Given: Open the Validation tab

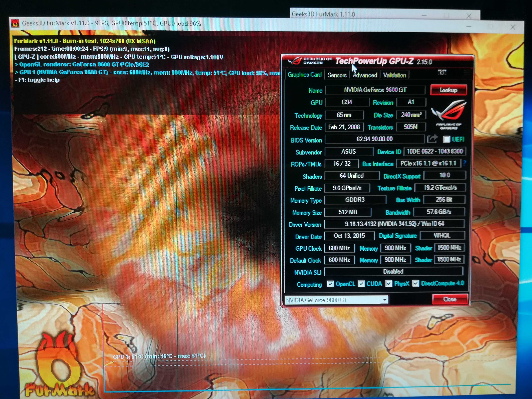Looking at the screenshot, I should [394, 75].
